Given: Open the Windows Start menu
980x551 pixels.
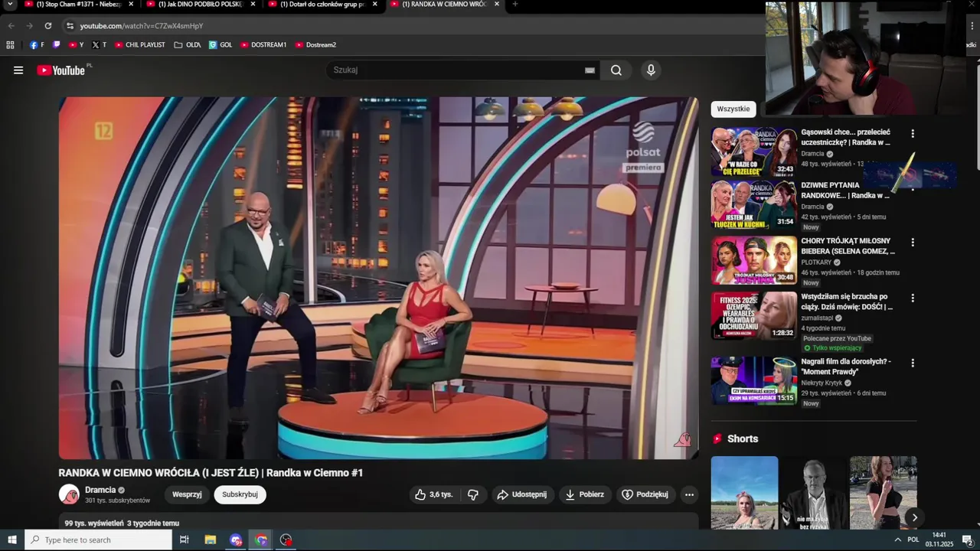Looking at the screenshot, I should coord(12,540).
